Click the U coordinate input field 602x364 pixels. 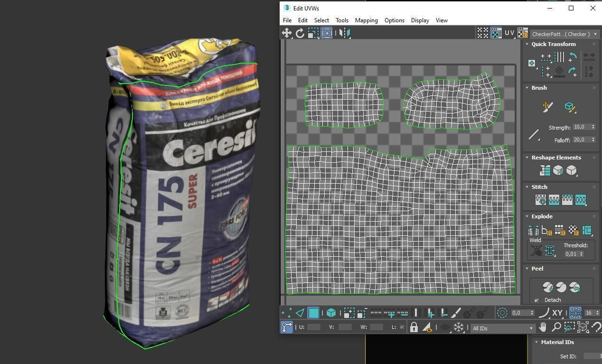click(x=314, y=327)
